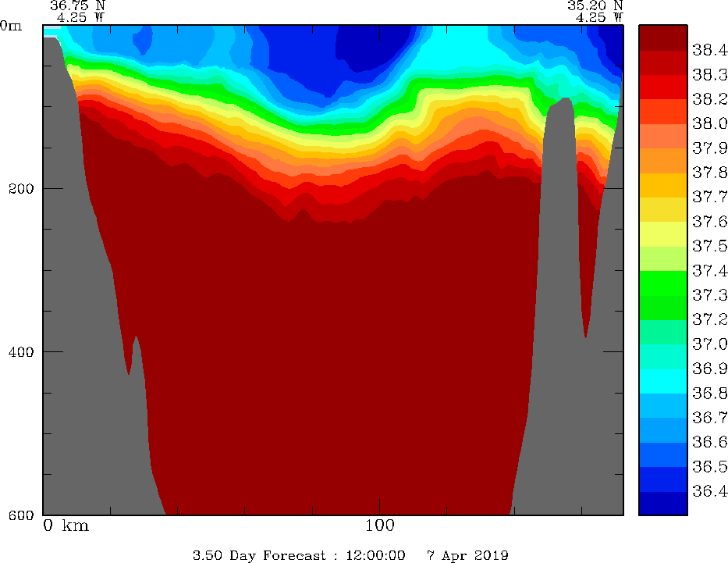Click the 3.50 Day Forecast caption text
The image size is (728, 563).
coord(259,555)
